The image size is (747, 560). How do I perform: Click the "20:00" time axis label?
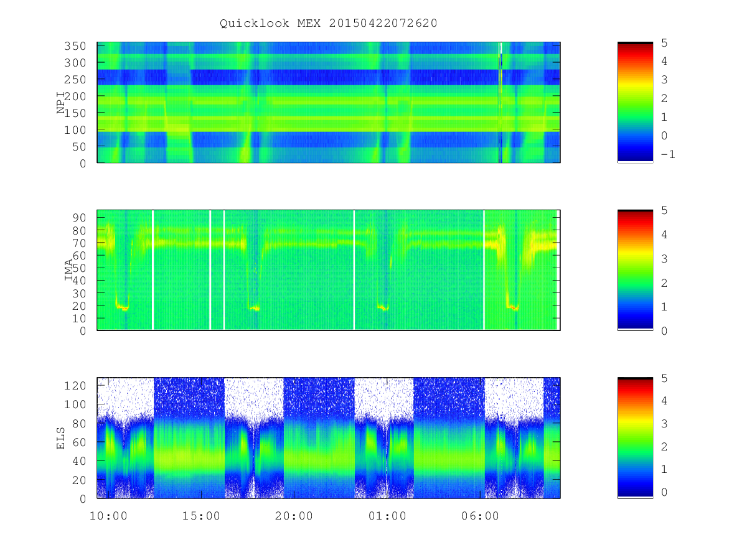coord(294,516)
